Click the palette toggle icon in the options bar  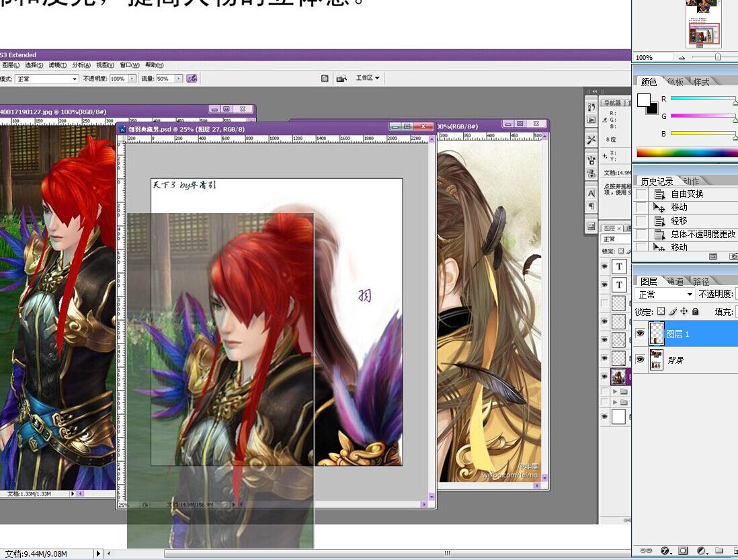click(325, 79)
